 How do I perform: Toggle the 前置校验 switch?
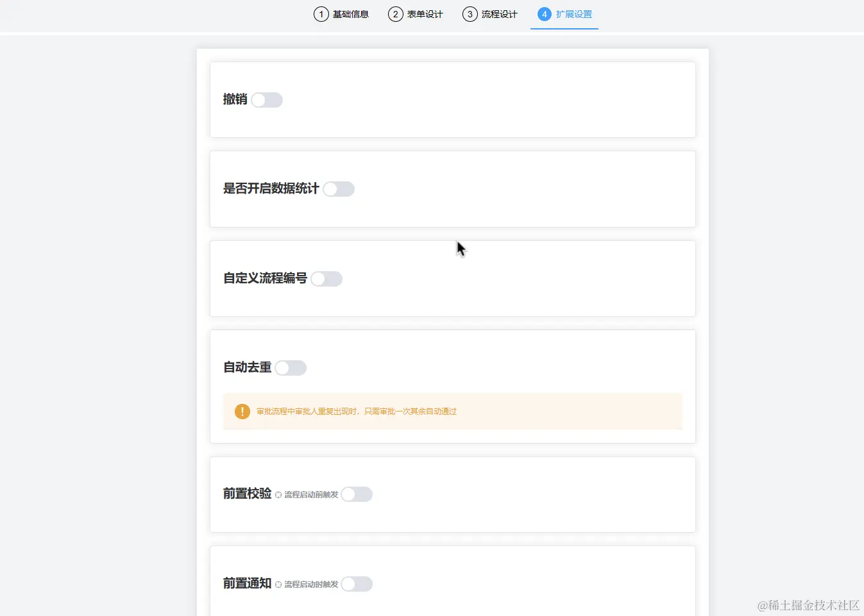tap(357, 494)
